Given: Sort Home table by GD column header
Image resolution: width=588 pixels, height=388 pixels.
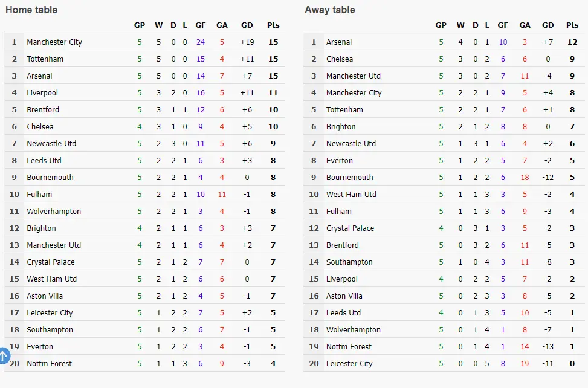Looking at the screenshot, I should pos(247,25).
